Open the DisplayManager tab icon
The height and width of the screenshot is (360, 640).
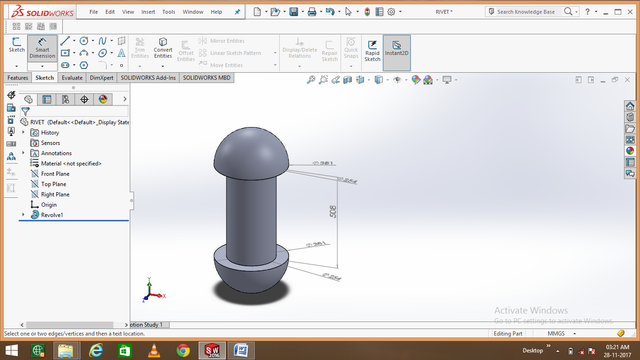[103, 99]
